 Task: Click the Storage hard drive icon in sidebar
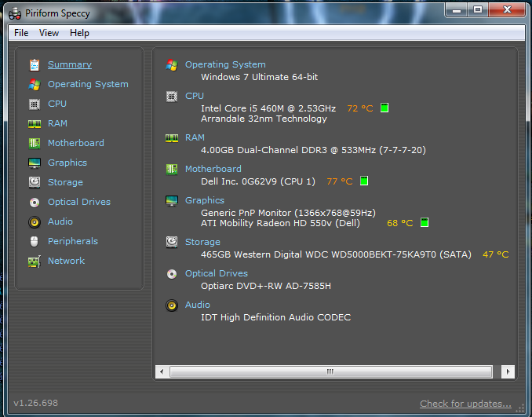pos(35,182)
